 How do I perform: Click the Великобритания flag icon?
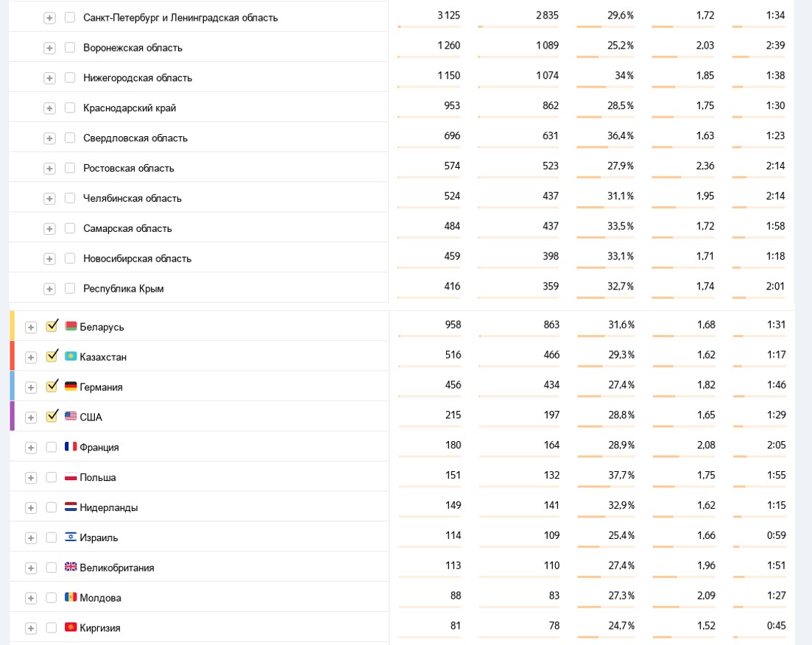[x=71, y=568]
